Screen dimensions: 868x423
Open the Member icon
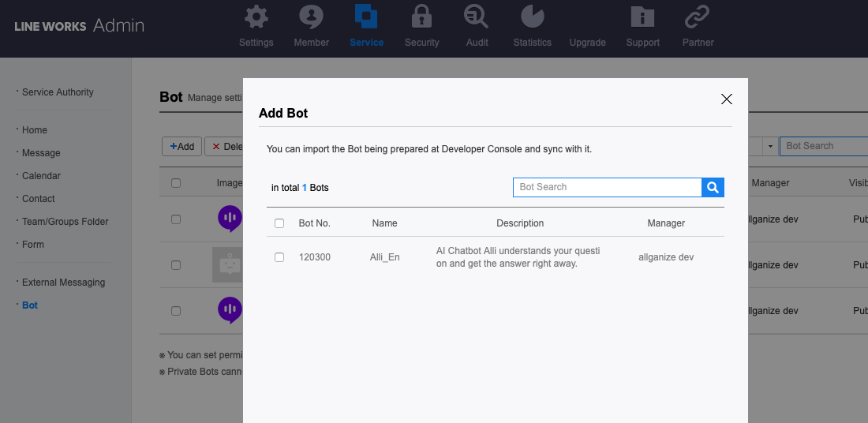[311, 17]
